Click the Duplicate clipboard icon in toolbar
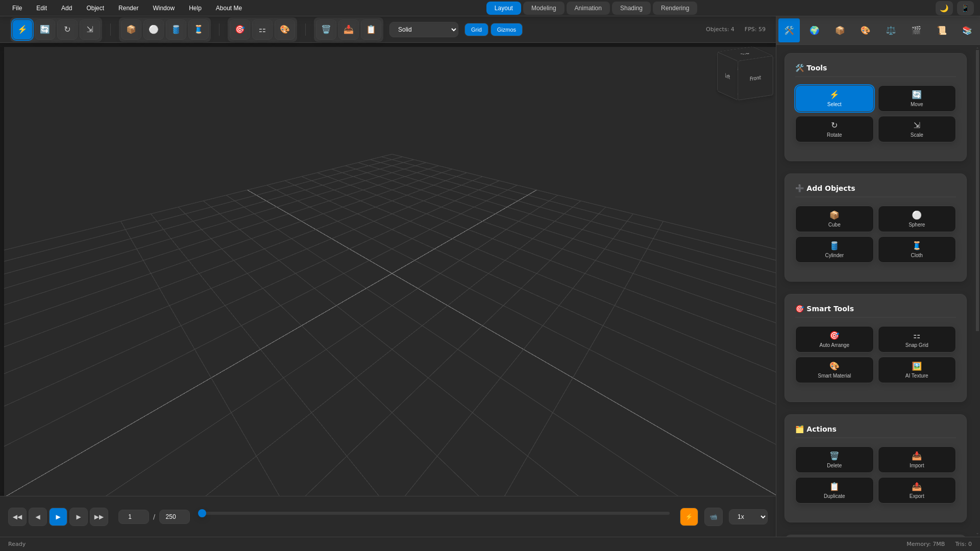This screenshot has width=980, height=551. [371, 30]
